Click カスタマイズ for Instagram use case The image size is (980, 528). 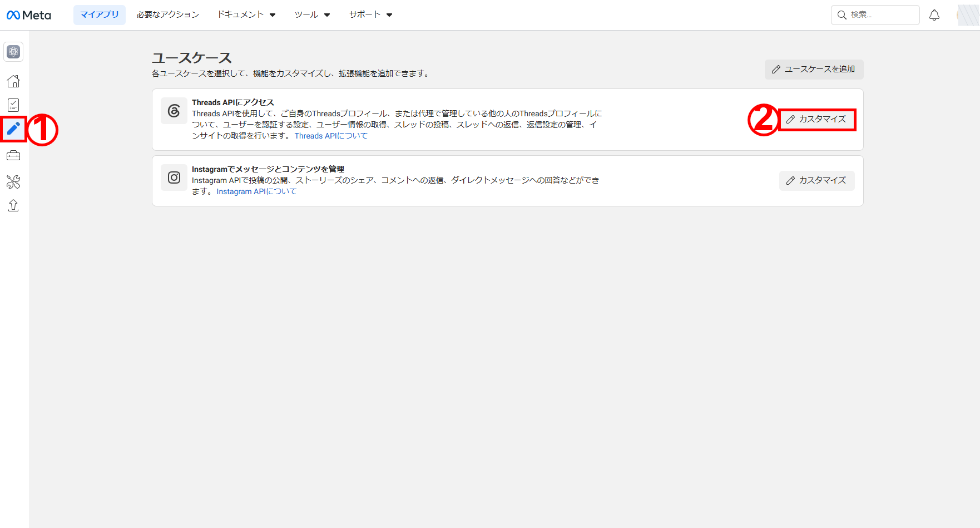[x=816, y=181]
